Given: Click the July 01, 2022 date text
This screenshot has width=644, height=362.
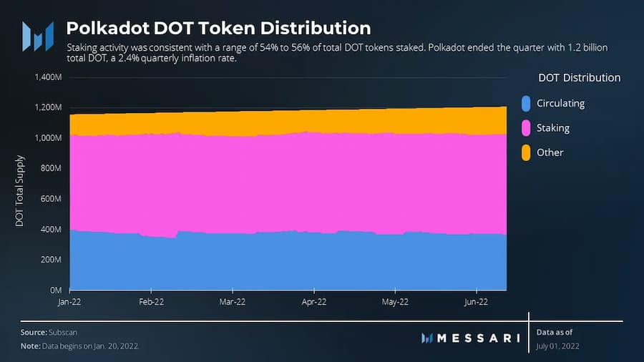Looking at the screenshot, I should click(557, 346).
